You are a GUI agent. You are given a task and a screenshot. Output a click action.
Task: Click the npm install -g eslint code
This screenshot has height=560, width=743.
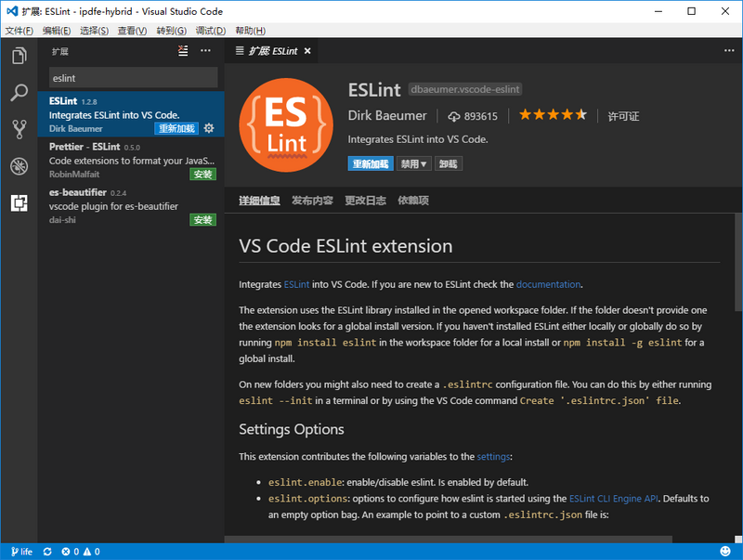(622, 343)
